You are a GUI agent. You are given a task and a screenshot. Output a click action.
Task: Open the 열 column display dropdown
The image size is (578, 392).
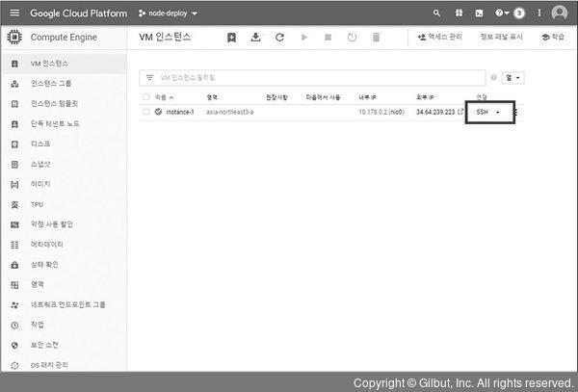coord(512,78)
